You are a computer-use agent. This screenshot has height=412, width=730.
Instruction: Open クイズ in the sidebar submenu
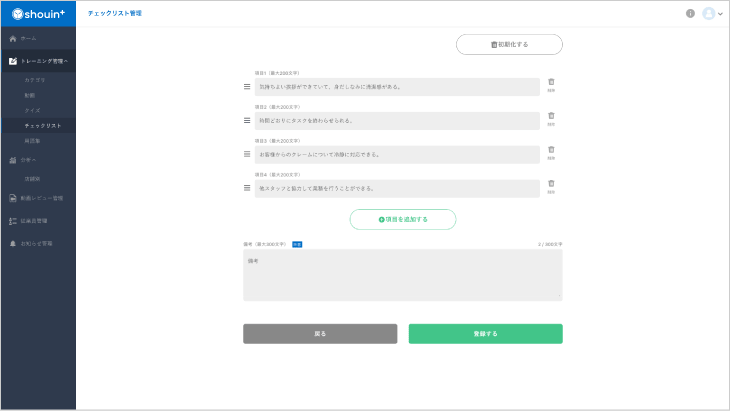point(33,110)
